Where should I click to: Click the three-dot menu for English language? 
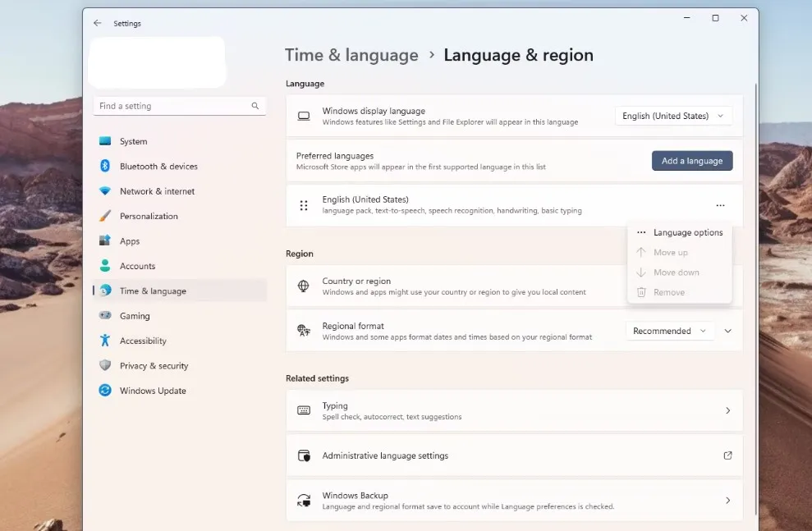pyautogui.click(x=720, y=205)
